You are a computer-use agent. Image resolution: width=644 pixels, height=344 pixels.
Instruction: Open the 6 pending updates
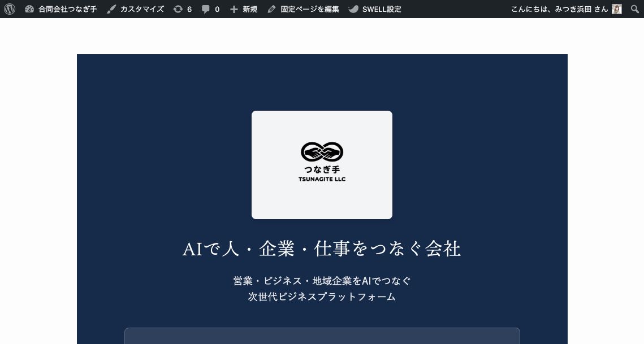[183, 9]
